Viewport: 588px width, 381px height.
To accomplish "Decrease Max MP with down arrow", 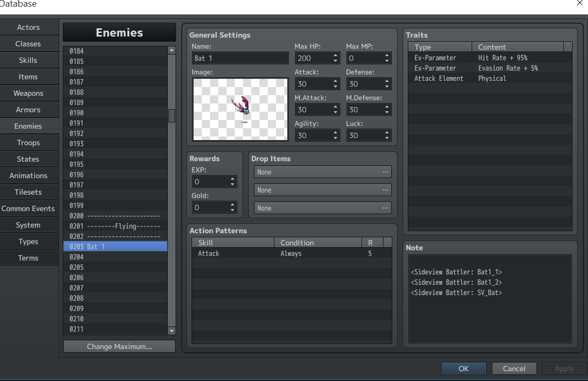I will 387,61.
